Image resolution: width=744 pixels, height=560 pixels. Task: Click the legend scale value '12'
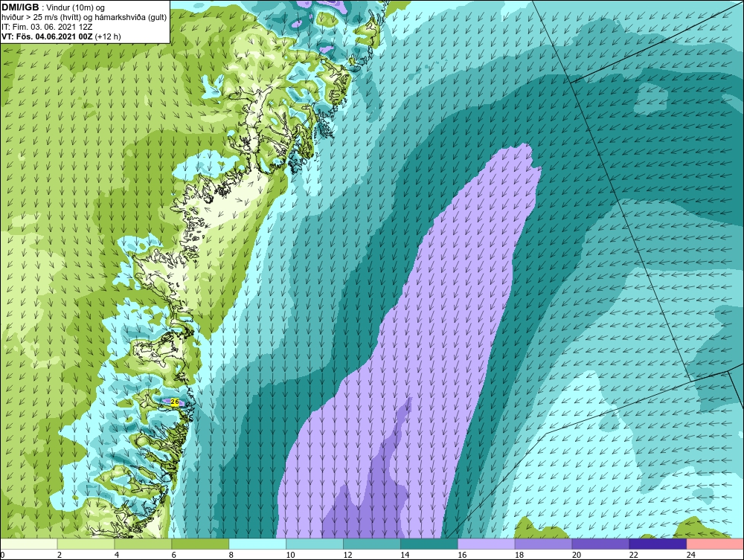click(x=347, y=555)
